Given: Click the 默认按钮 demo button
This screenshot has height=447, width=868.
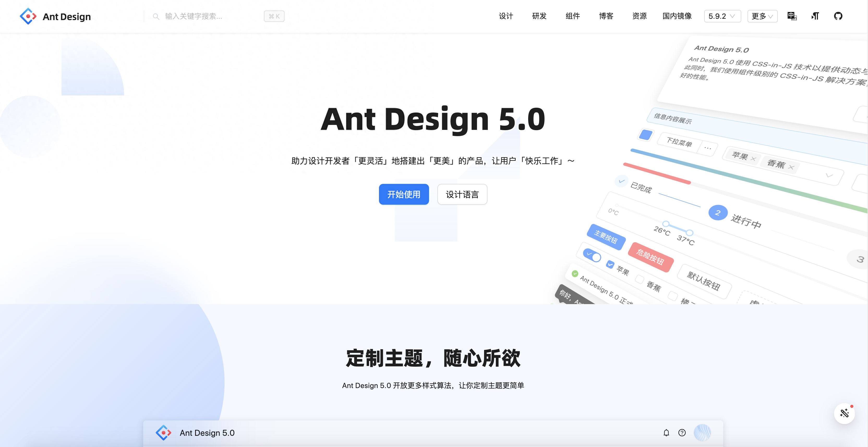Looking at the screenshot, I should (704, 281).
